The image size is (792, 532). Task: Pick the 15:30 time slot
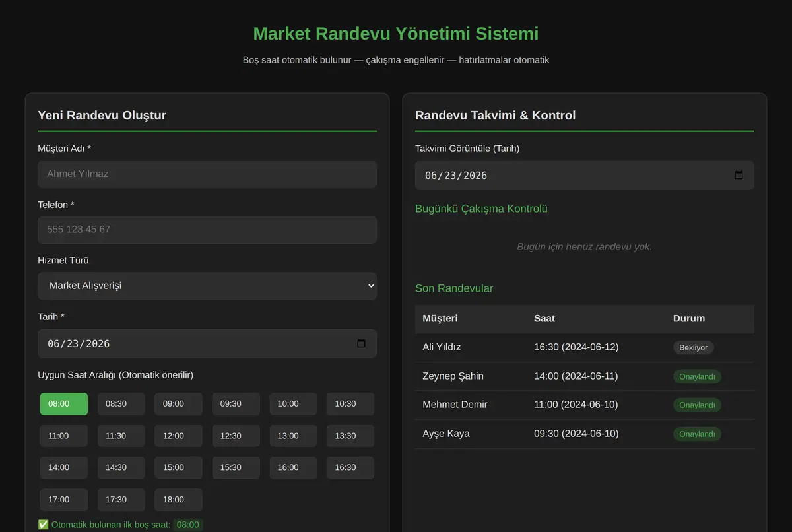[x=236, y=467]
